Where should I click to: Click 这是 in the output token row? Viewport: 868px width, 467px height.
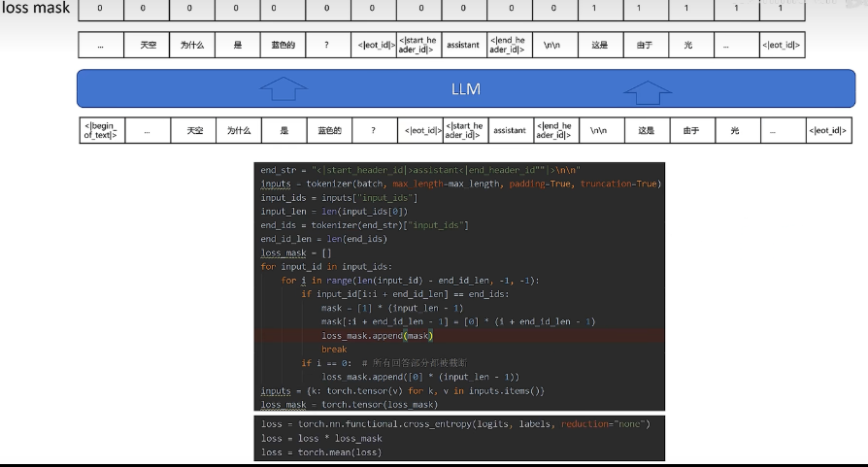point(600,45)
